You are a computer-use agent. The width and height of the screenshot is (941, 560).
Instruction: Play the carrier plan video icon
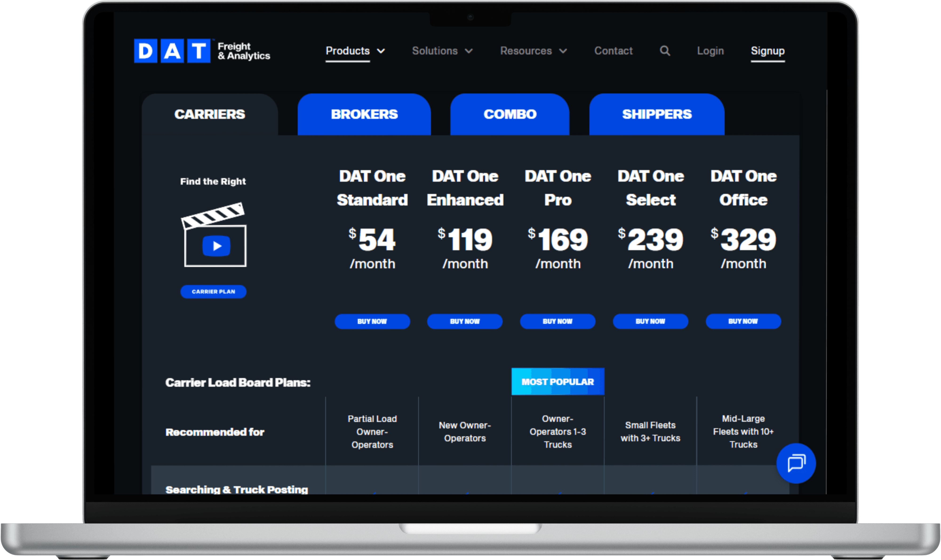216,246
